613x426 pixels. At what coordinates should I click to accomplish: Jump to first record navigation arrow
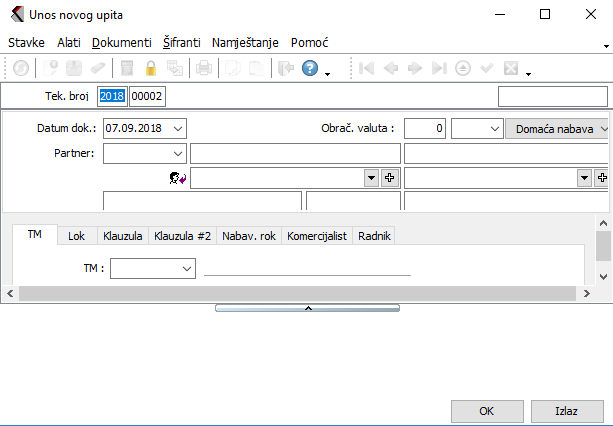point(367,69)
